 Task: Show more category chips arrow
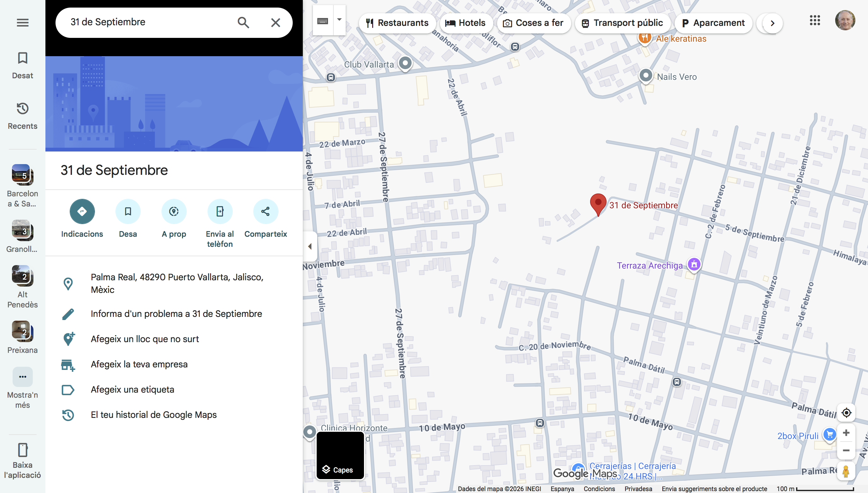point(772,23)
